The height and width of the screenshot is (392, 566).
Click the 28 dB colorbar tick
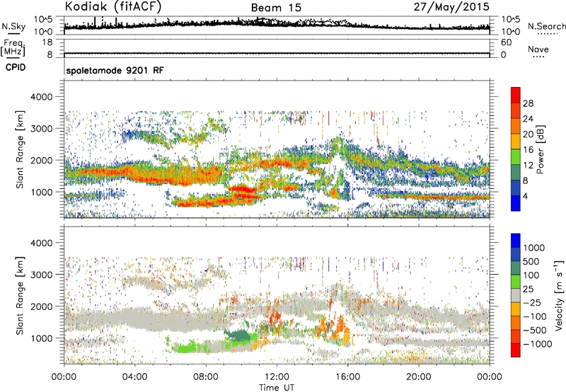tap(528, 103)
